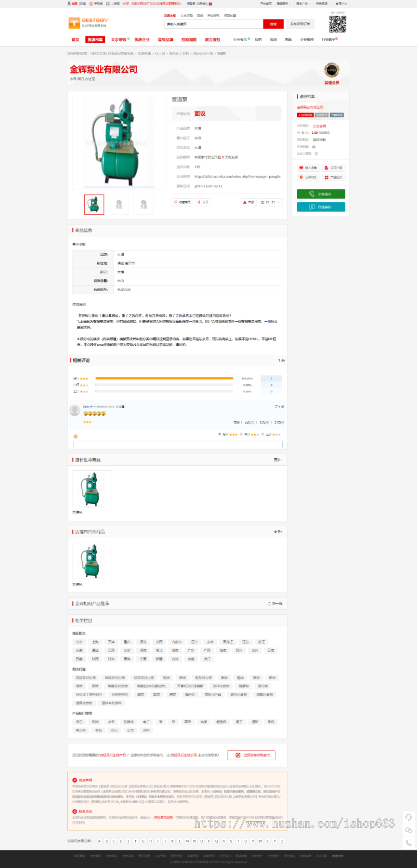
Task: Open the 招商加盟 navigation tab
Action: pyautogui.click(x=189, y=40)
